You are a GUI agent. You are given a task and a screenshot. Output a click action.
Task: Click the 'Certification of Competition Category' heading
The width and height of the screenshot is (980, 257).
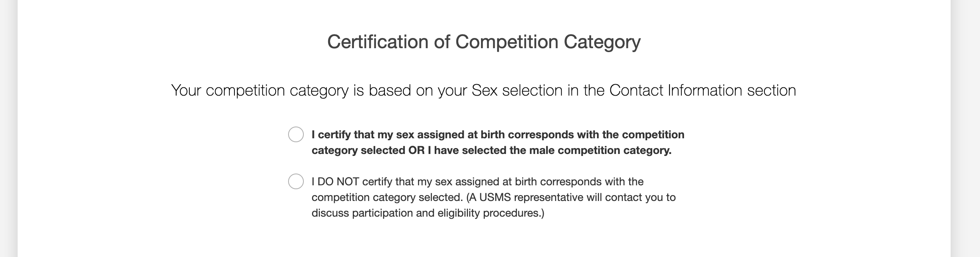(x=484, y=42)
